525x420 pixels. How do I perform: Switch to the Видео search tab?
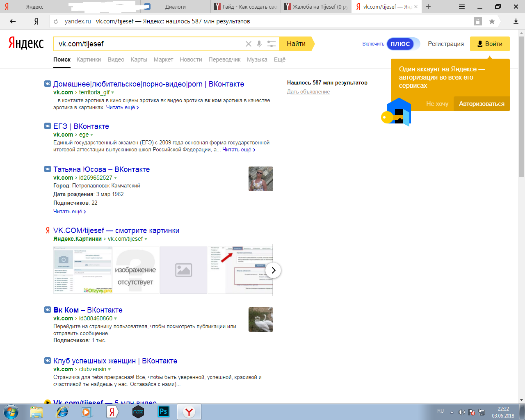coord(116,59)
